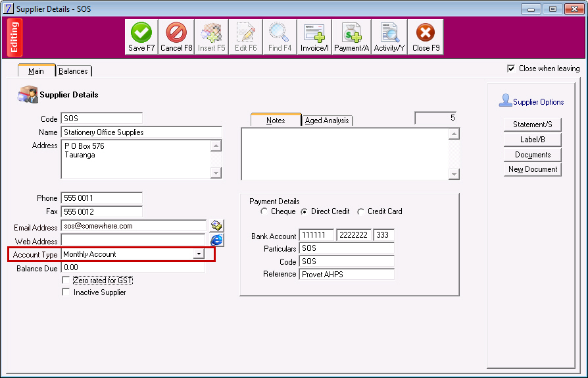This screenshot has height=378, width=588.
Task: Click the Reference field Provet AHPS
Action: pos(347,275)
